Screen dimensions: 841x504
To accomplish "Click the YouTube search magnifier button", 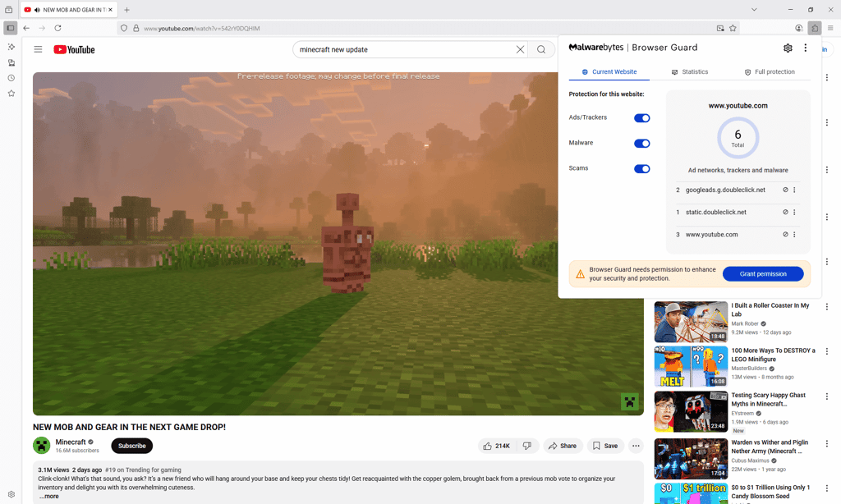I will (541, 49).
